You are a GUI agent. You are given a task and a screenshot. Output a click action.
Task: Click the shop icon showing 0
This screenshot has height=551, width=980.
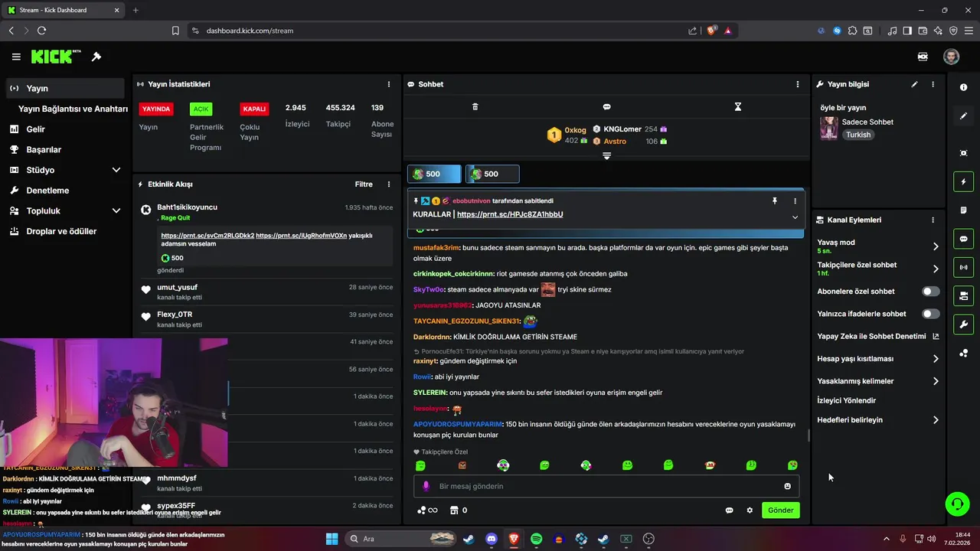tap(458, 510)
